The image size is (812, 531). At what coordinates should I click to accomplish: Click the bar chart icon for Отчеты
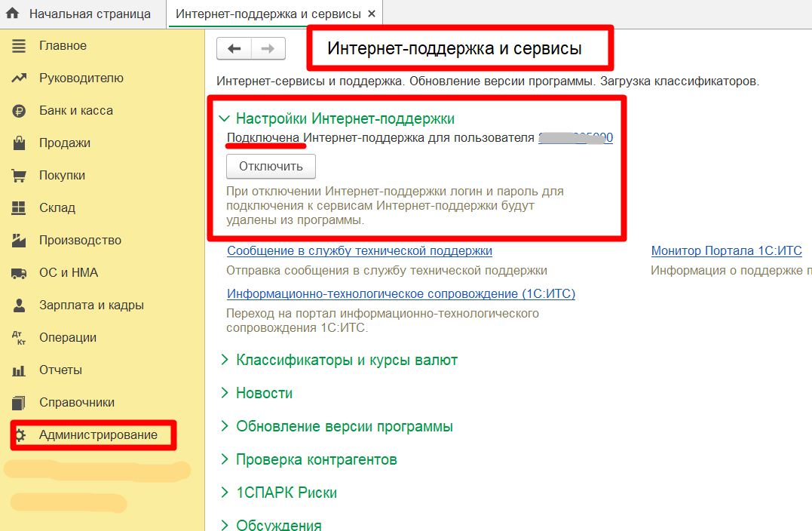[x=19, y=370]
